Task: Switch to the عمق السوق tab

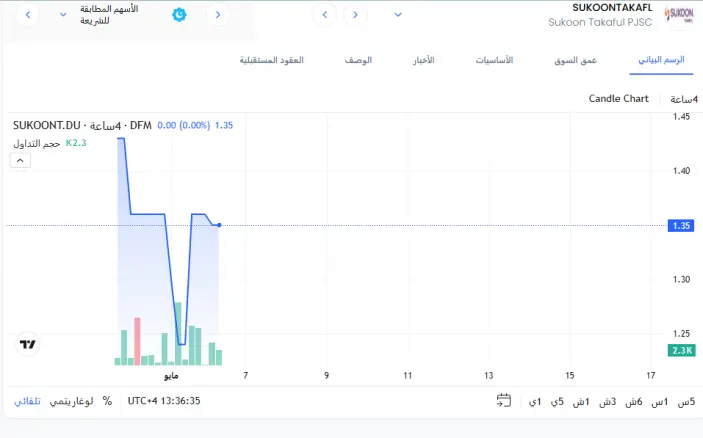Action: point(576,60)
